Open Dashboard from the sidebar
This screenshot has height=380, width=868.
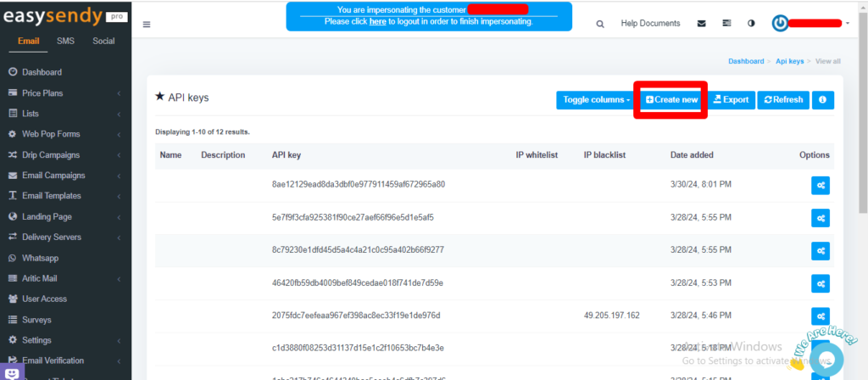tap(42, 73)
